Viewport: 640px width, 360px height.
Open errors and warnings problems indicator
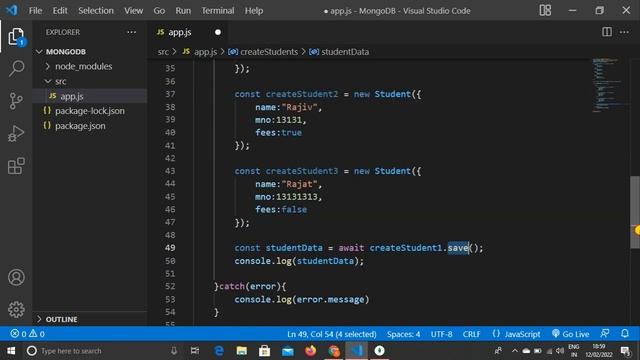pos(27,334)
